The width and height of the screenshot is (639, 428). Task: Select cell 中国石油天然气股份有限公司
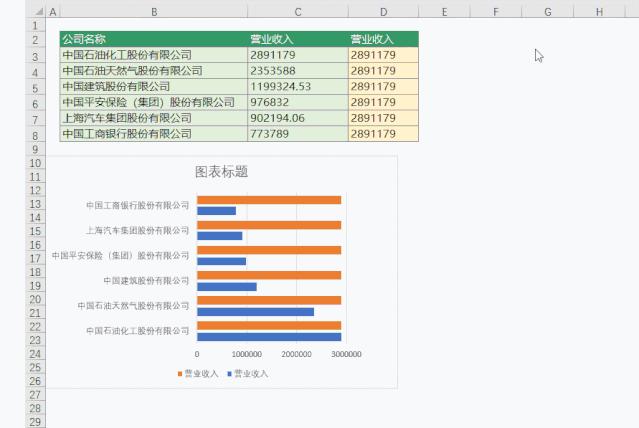pyautogui.click(x=154, y=71)
